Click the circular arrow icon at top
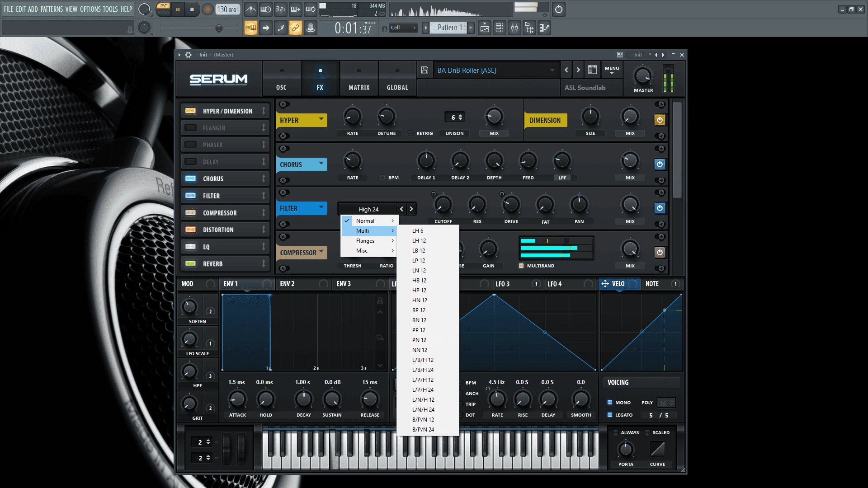Image resolution: width=868 pixels, height=488 pixels. (x=559, y=9)
